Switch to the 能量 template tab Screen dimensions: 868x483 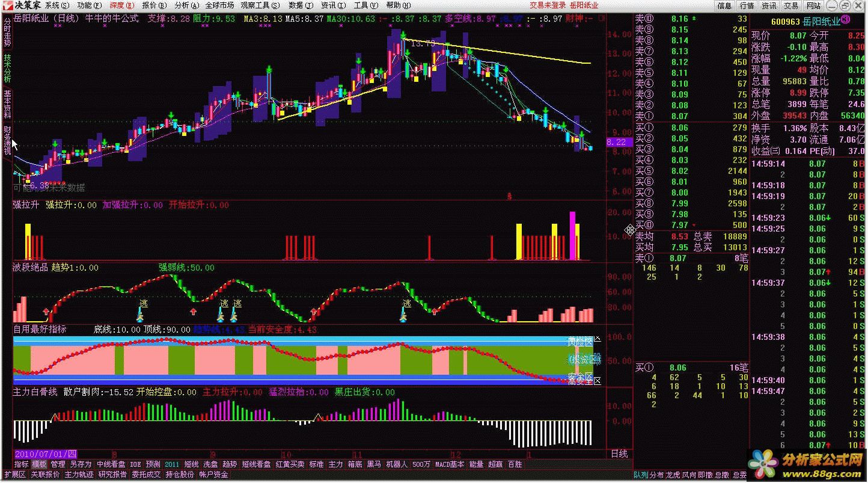(x=476, y=464)
